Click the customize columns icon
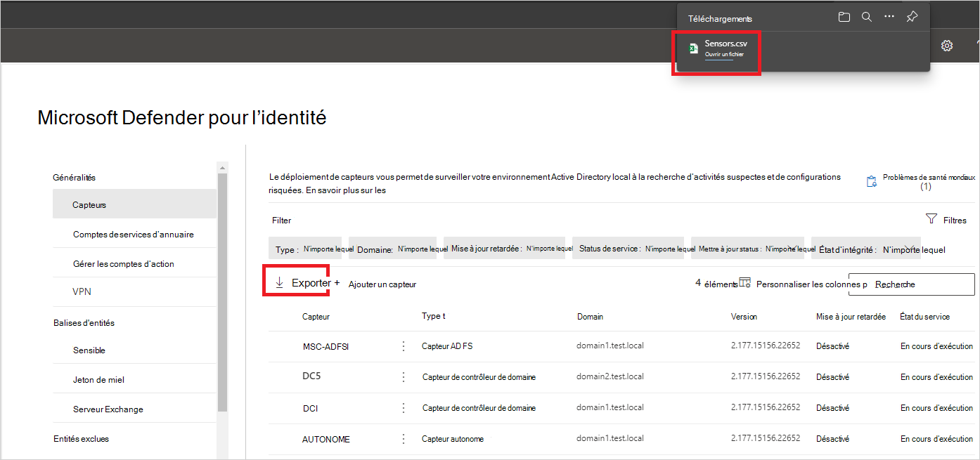 [744, 283]
